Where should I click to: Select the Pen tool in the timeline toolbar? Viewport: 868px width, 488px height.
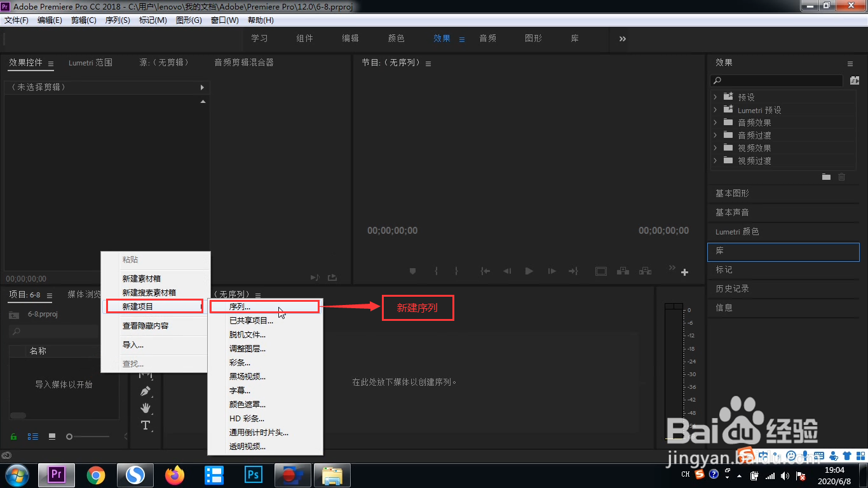tap(146, 390)
